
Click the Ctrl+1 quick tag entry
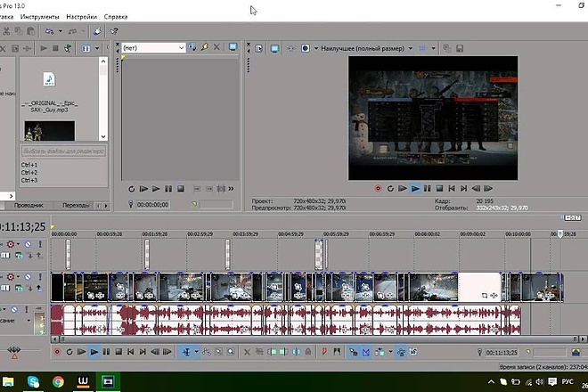click(29, 165)
